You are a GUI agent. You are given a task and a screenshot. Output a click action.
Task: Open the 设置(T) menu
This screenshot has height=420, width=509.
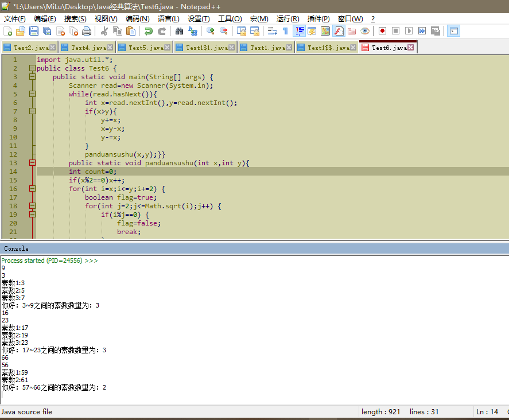click(x=199, y=19)
